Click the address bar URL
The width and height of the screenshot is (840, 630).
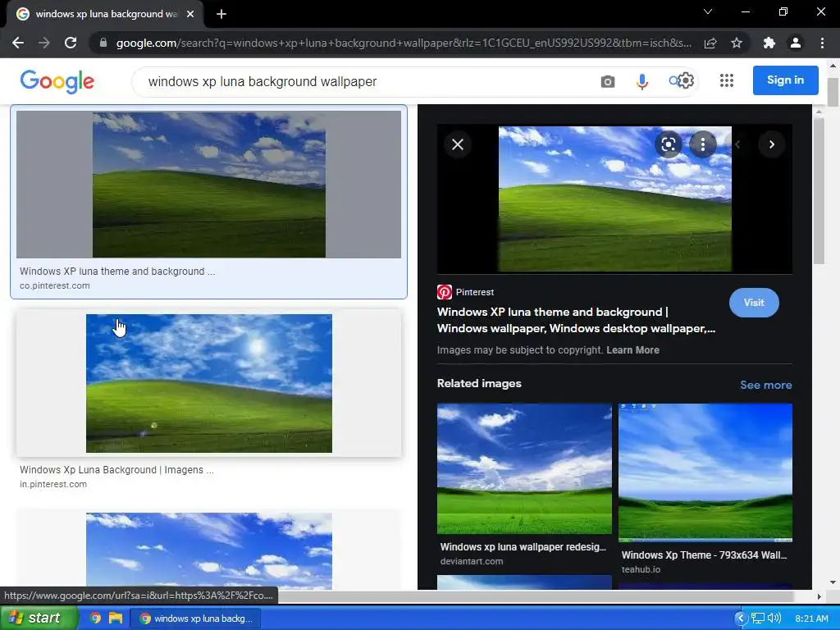[403, 43]
